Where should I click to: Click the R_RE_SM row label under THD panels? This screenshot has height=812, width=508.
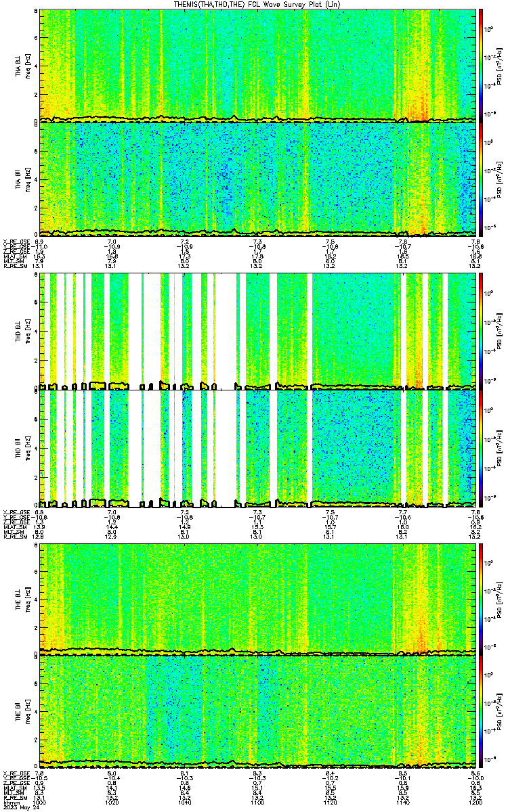coord(14,536)
